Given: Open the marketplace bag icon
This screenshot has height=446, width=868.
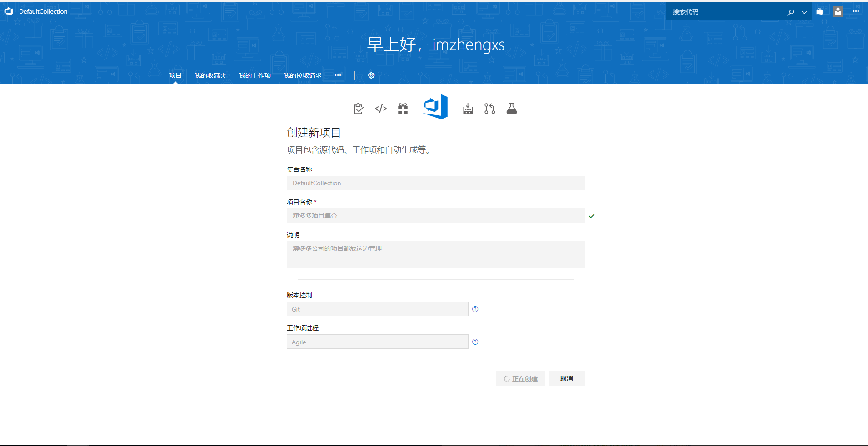Looking at the screenshot, I should [x=819, y=12].
